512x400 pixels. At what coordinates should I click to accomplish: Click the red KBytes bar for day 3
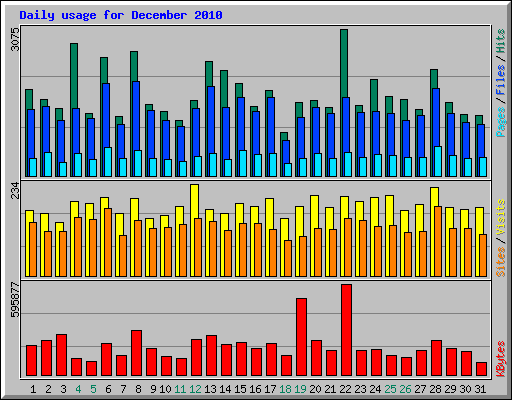61,355
